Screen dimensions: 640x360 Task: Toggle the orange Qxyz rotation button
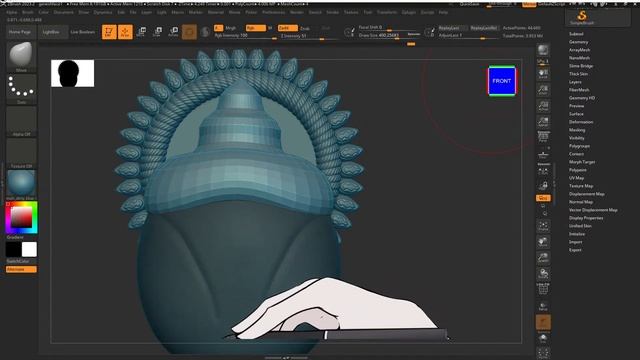tap(543, 198)
